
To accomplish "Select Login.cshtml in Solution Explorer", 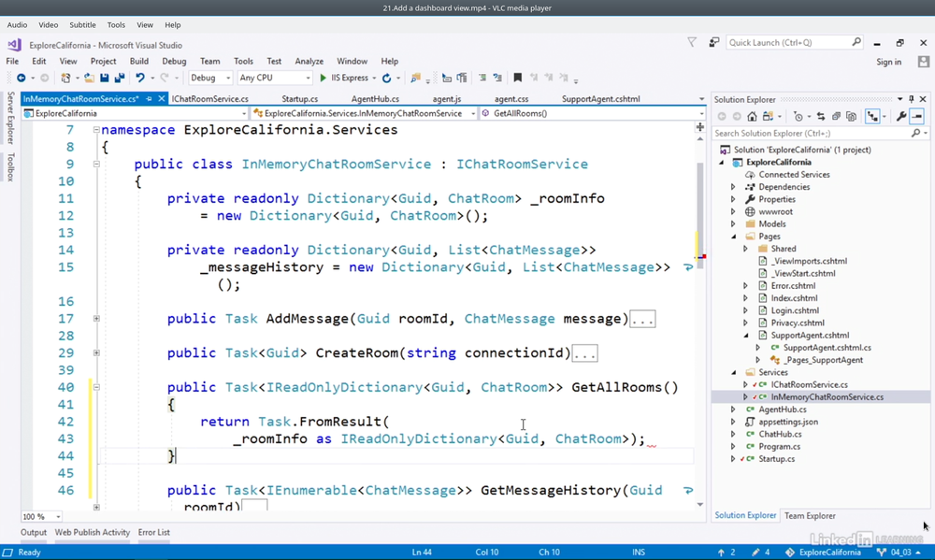I will pos(795,310).
